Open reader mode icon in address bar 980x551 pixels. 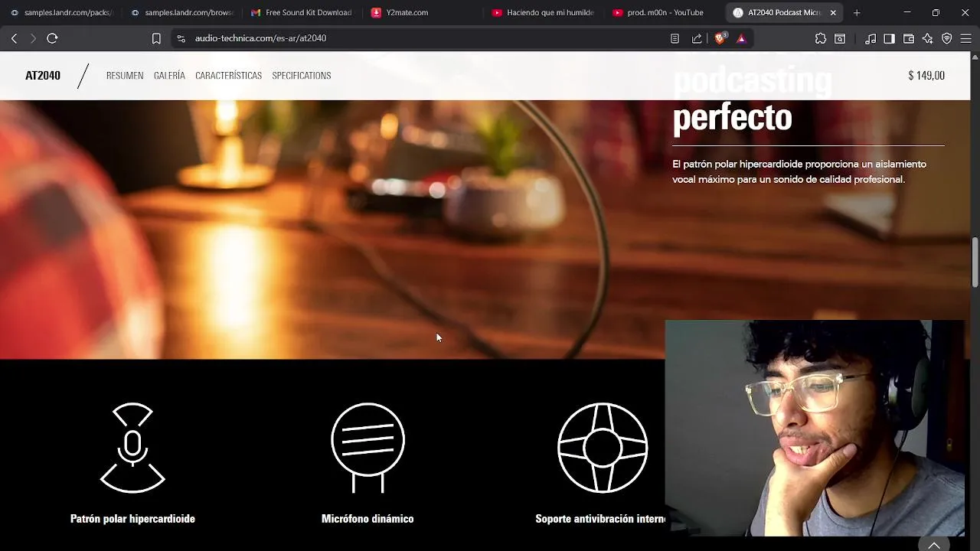click(675, 38)
